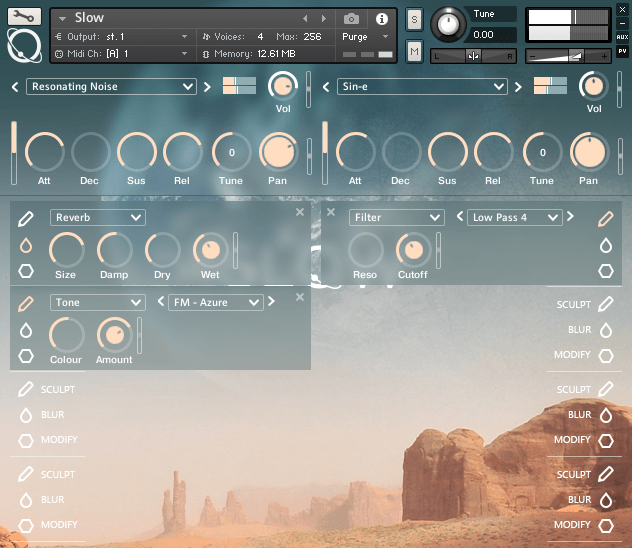Image resolution: width=632 pixels, height=548 pixels.
Task: Solo the instrument with S button
Action: (414, 19)
